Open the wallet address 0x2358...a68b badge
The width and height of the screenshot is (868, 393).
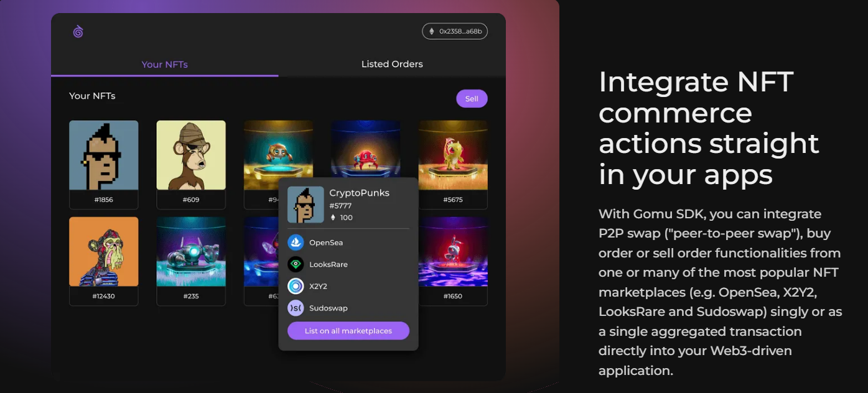click(x=455, y=31)
